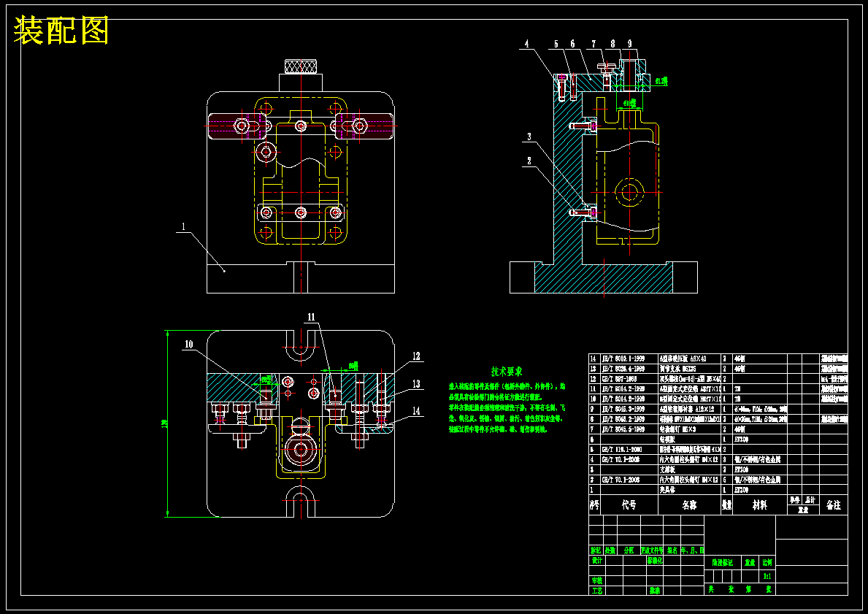This screenshot has width=868, height=614.
Task: Select part balloon number 5 in side view
Action: click(557, 44)
